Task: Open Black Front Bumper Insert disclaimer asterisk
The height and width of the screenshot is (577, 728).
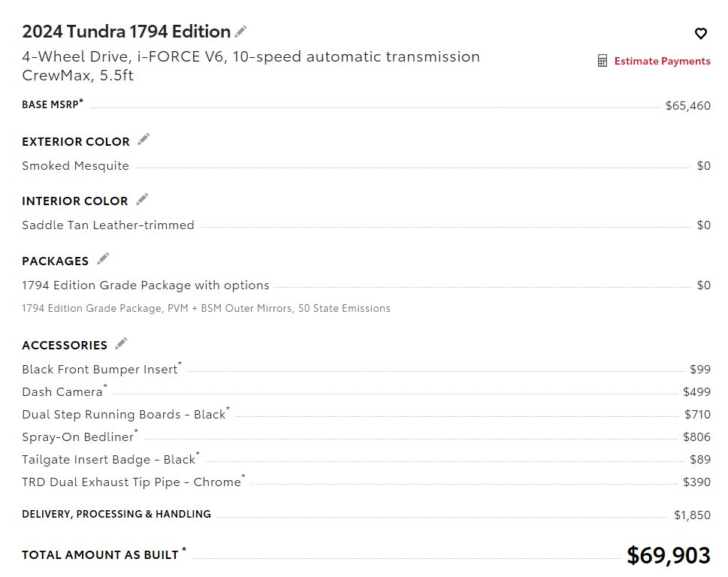Action: (x=180, y=364)
